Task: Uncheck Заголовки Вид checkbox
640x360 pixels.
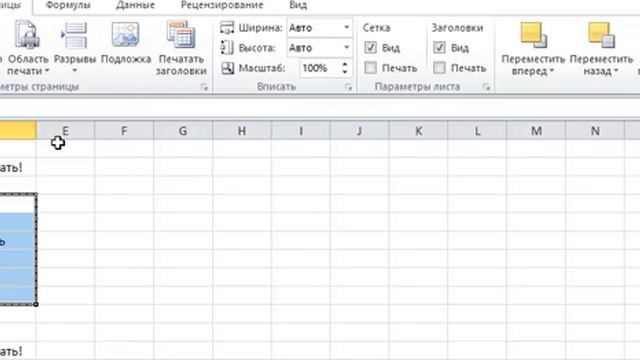Action: [440, 48]
